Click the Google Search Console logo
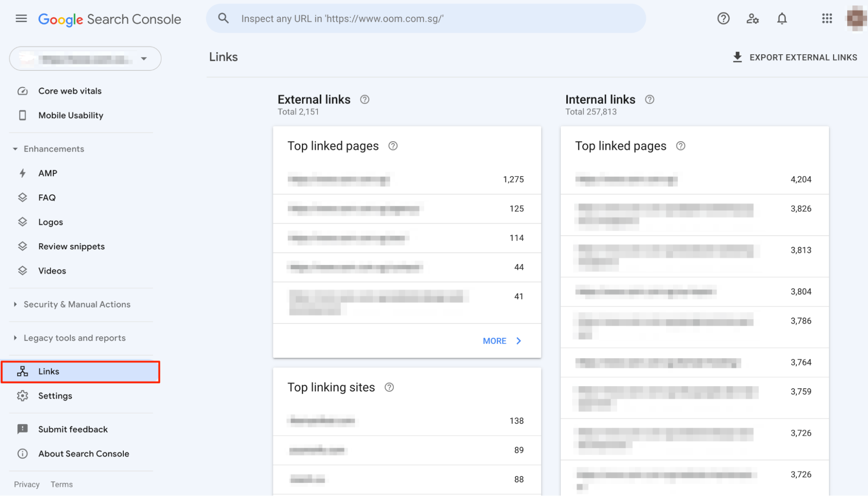 point(109,19)
